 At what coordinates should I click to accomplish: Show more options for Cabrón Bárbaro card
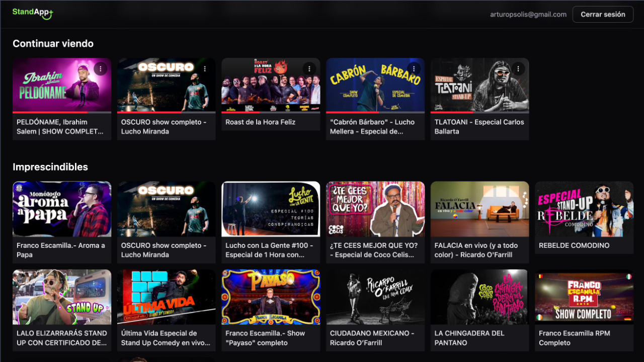tap(414, 68)
